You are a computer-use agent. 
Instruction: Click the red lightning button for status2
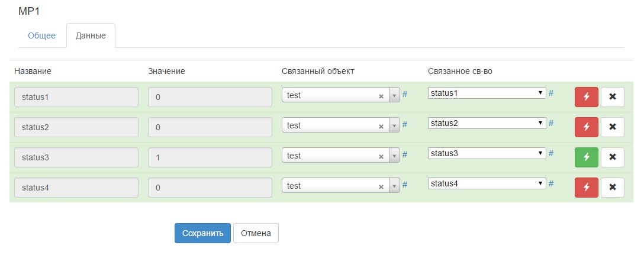[x=586, y=127]
